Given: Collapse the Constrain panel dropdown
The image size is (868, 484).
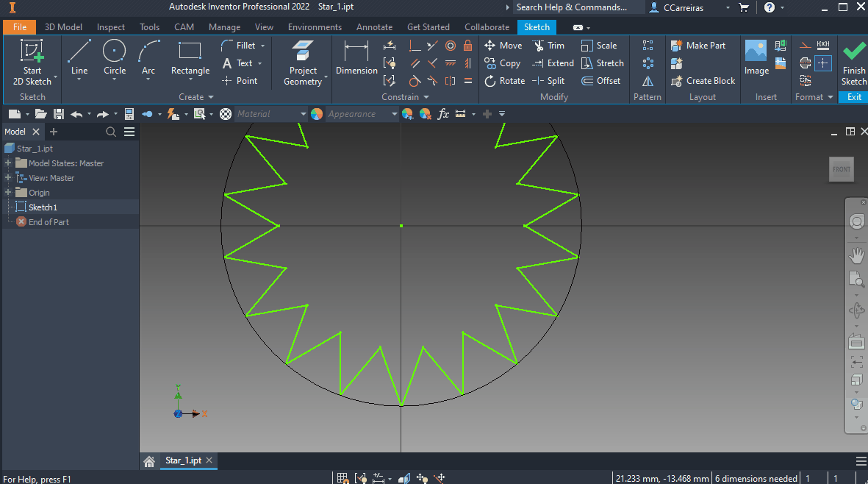Looking at the screenshot, I should coord(426,96).
